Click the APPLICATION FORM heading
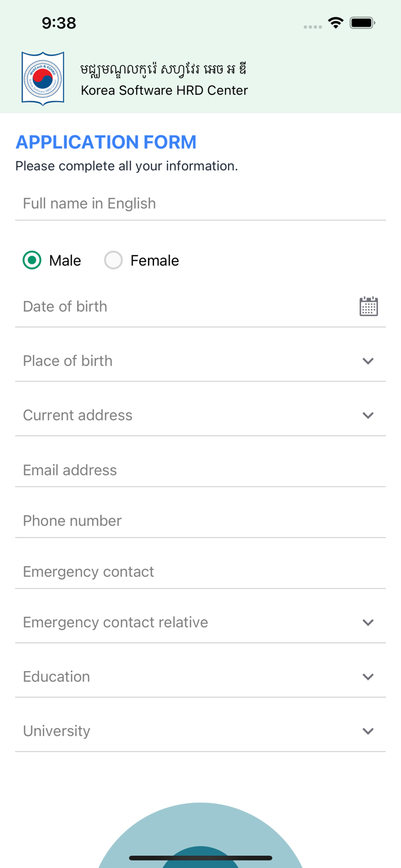The image size is (401, 868). click(x=106, y=142)
